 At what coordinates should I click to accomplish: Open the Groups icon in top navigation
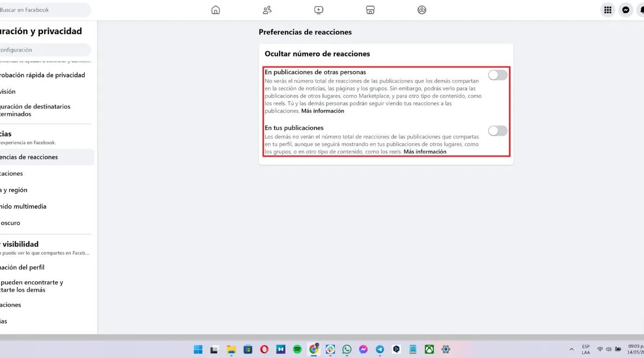click(x=422, y=10)
